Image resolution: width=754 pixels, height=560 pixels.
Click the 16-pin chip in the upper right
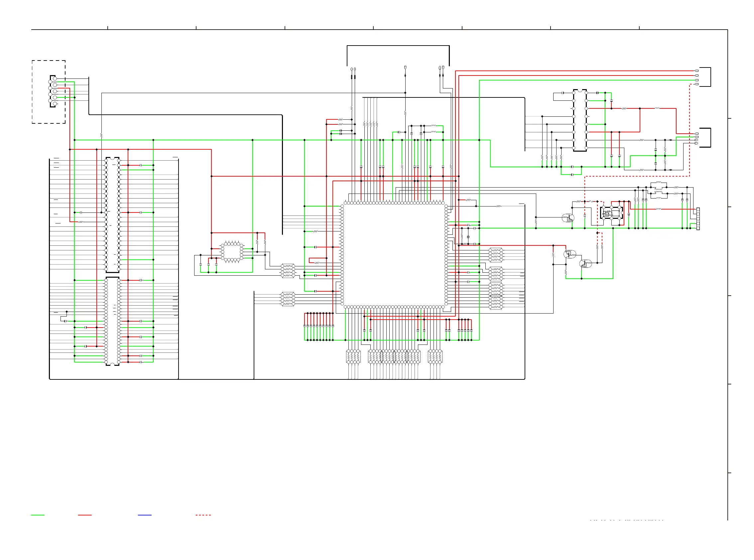580,120
